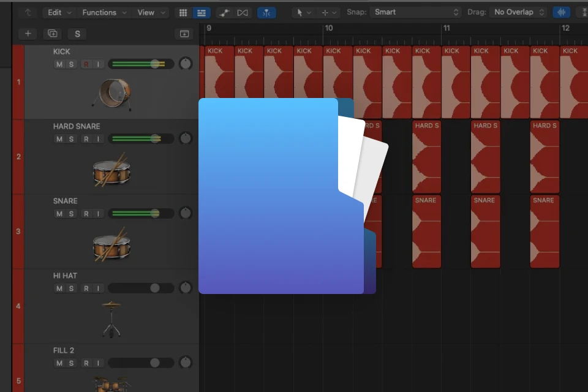Screen dimensions: 588x392
Task: Select the KICK track name
Action: click(x=61, y=51)
